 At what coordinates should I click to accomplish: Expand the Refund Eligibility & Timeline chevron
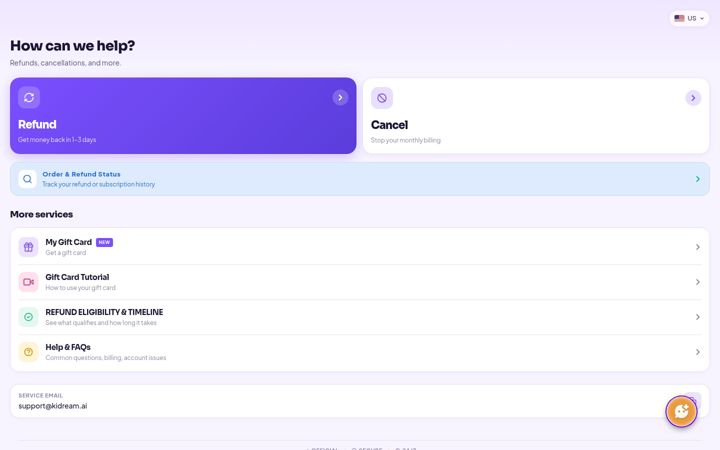(x=698, y=317)
